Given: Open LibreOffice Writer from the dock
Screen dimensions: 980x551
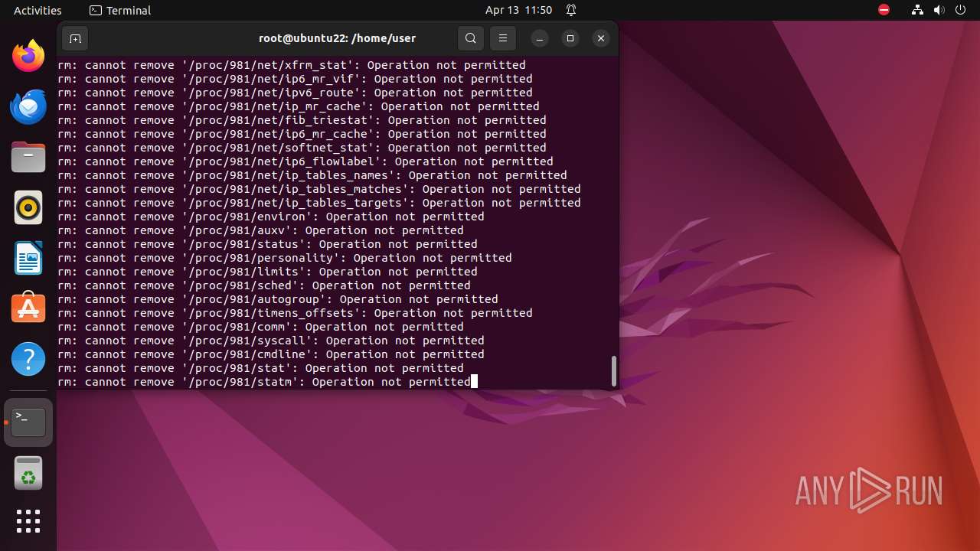Looking at the screenshot, I should pos(28,258).
